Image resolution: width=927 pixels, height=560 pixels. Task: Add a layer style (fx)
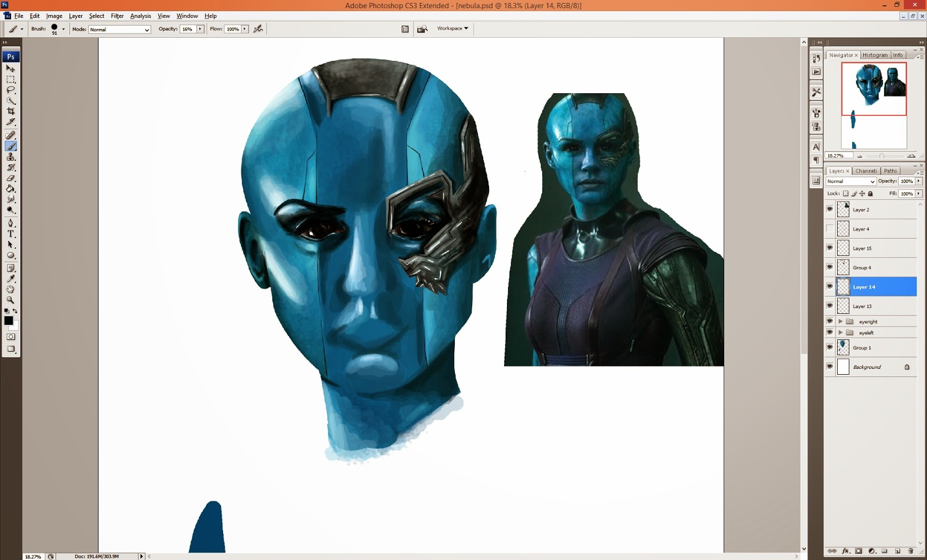[x=845, y=551]
